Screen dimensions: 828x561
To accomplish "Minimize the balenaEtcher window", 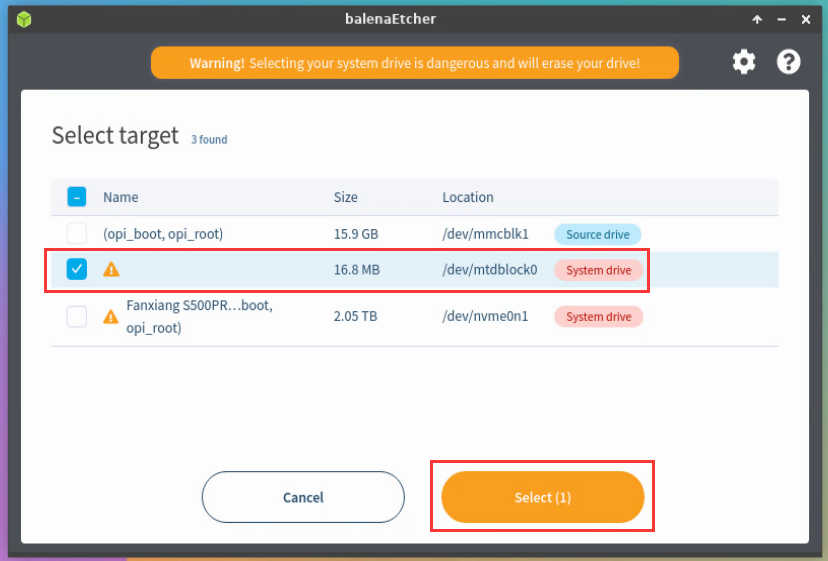I will tap(782, 19).
